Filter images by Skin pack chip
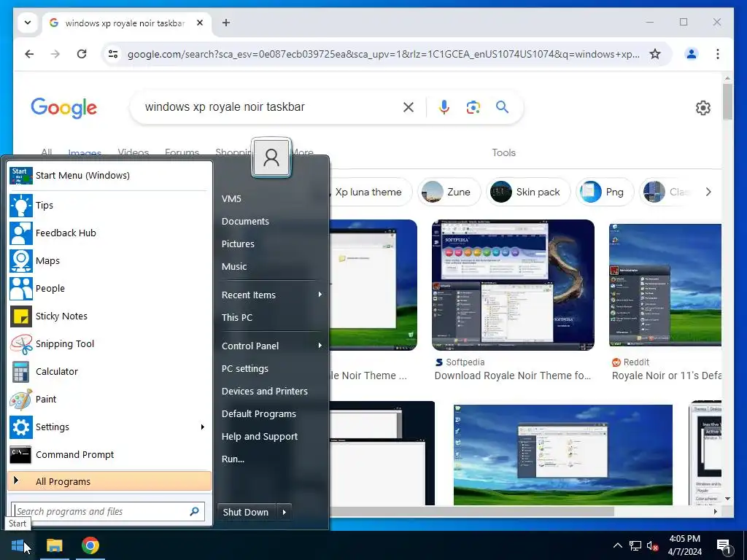This screenshot has height=560, width=747. click(x=528, y=192)
